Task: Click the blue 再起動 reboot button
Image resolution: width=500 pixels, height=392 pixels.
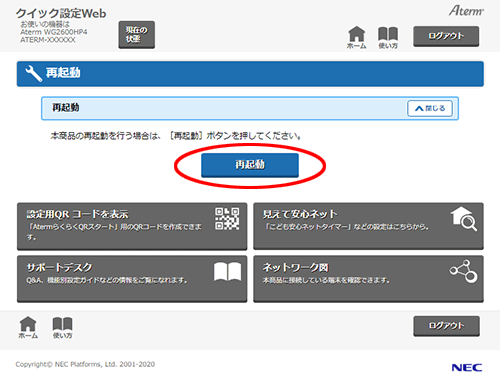Action: [250, 165]
